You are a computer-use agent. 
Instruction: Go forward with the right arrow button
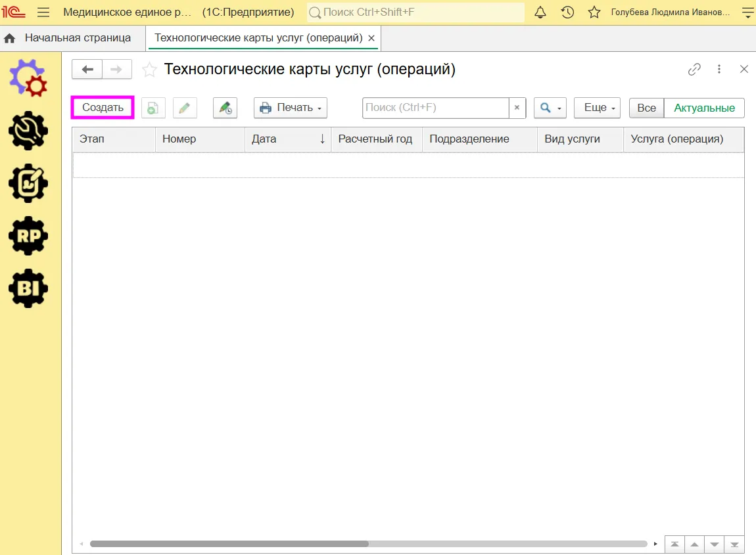tap(116, 70)
